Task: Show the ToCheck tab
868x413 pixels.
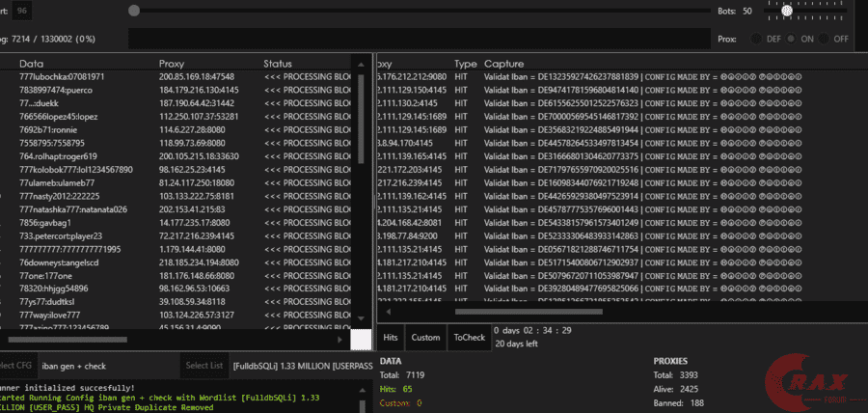Action: click(x=469, y=337)
